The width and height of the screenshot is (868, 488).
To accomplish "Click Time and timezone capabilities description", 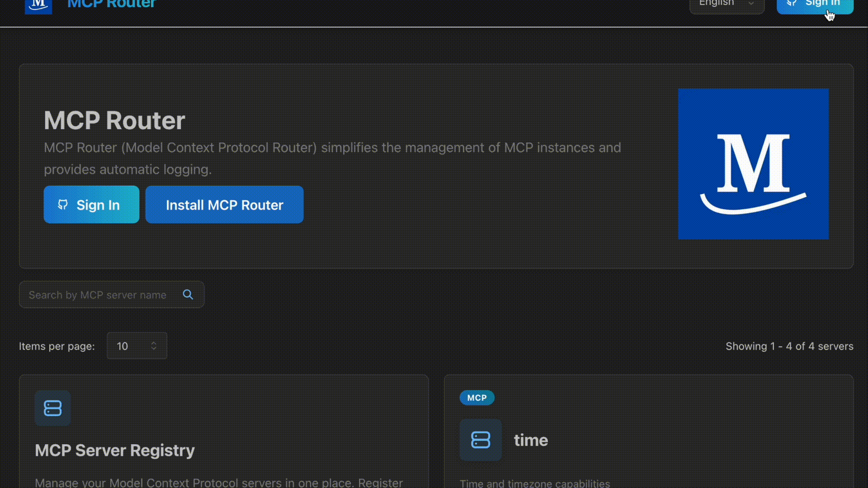I will [535, 483].
